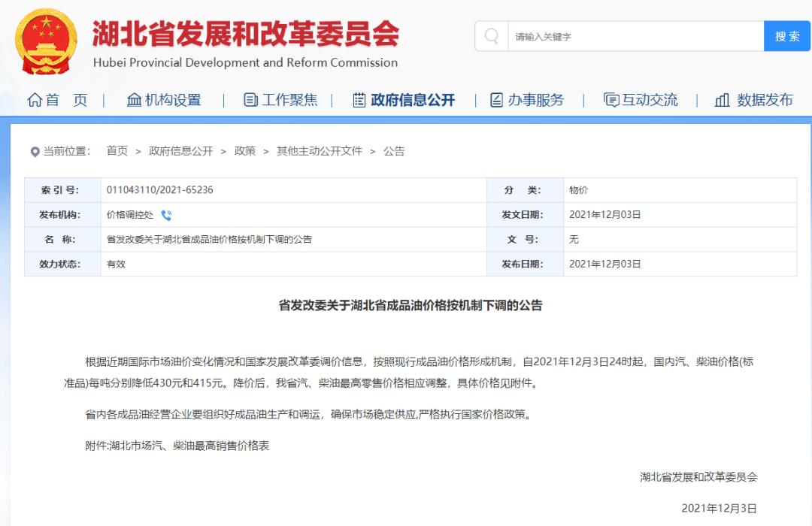The image size is (812, 526).
Task: Open the 工作聚焦 menu
Action: pyautogui.click(x=289, y=99)
